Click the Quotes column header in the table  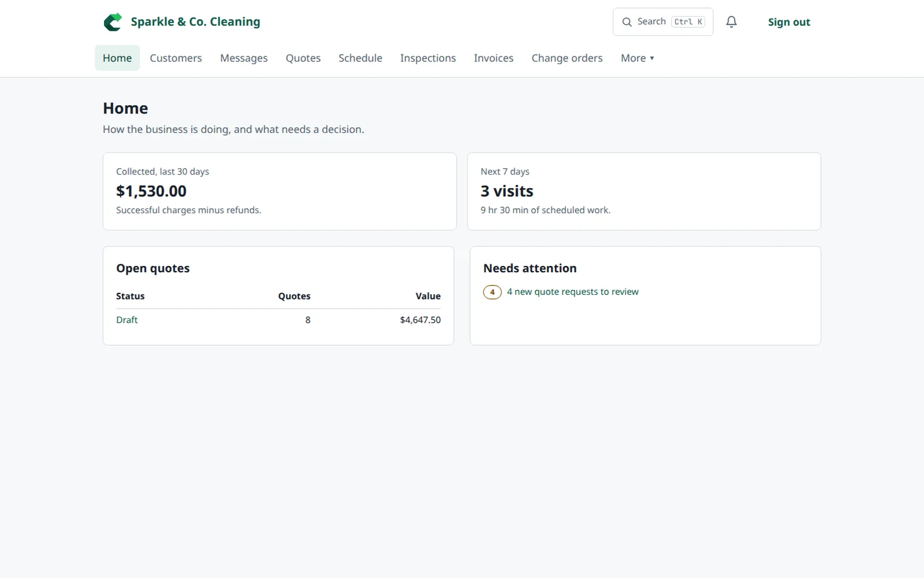coord(295,296)
